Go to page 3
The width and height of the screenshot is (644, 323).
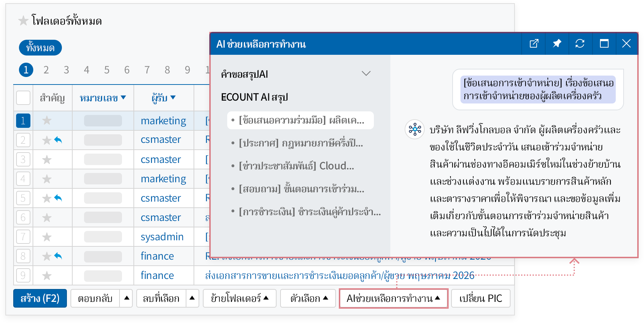click(x=66, y=70)
